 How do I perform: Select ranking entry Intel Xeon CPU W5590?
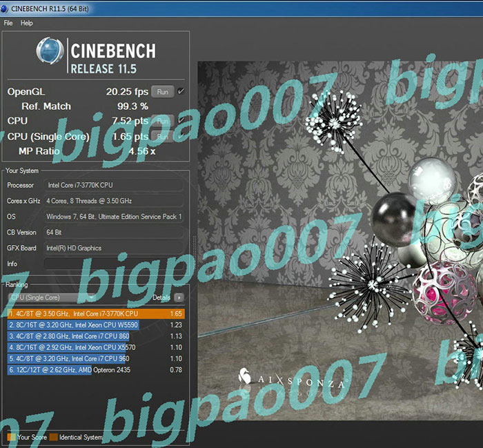click(x=96, y=324)
